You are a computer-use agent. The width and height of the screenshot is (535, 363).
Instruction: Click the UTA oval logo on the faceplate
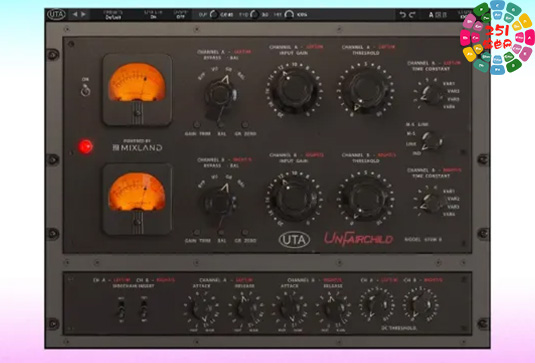pos(294,239)
